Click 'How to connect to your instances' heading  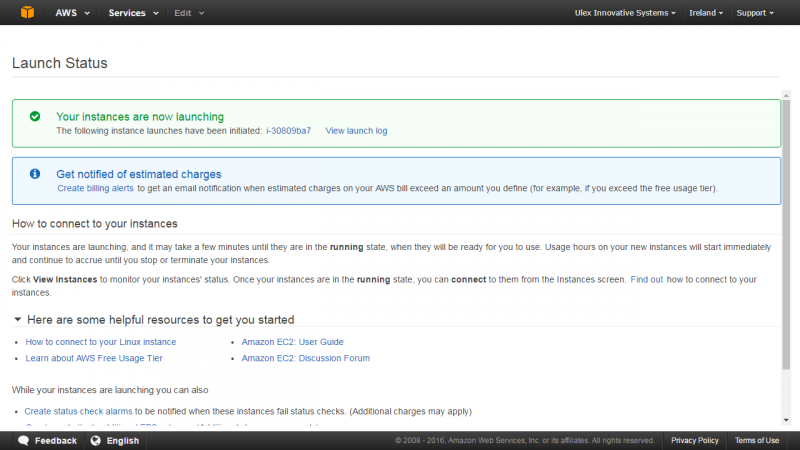click(x=95, y=223)
